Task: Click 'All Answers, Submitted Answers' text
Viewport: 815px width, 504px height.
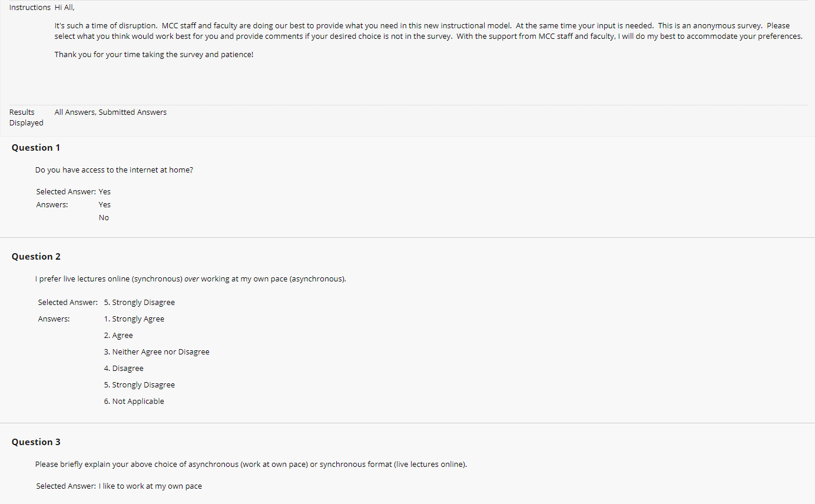Action: click(111, 112)
